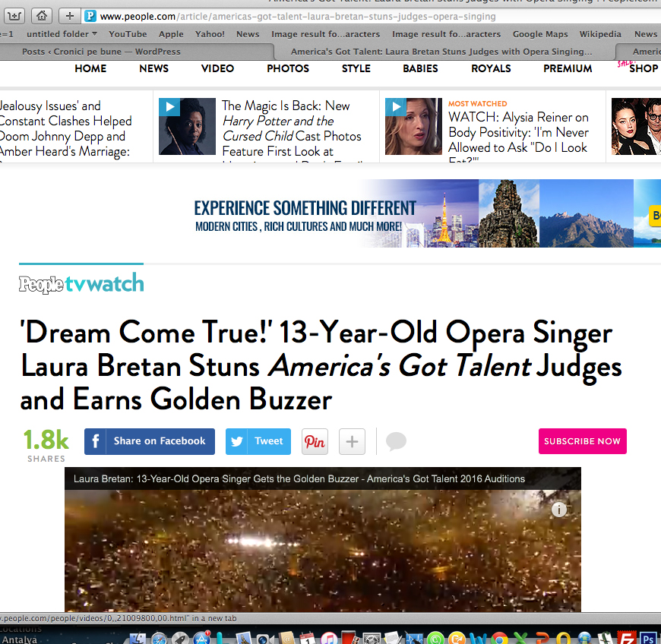Click the Laura Bretan Golden Buzzer video player
The image size is (661, 644).
[323, 539]
